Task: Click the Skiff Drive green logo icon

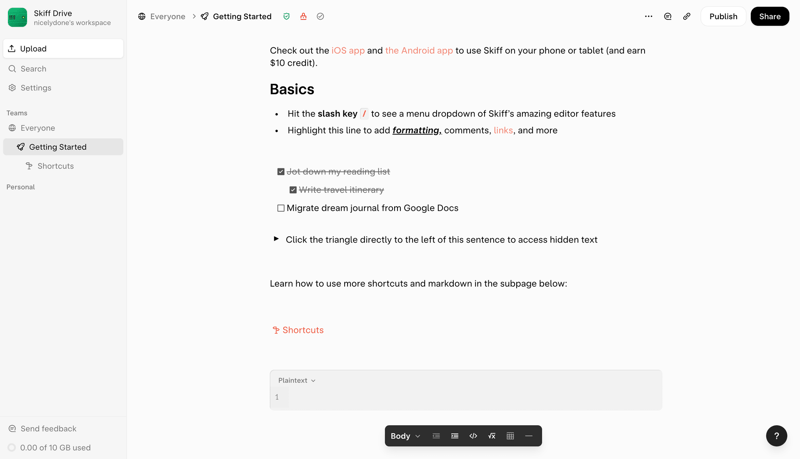Action: click(17, 17)
